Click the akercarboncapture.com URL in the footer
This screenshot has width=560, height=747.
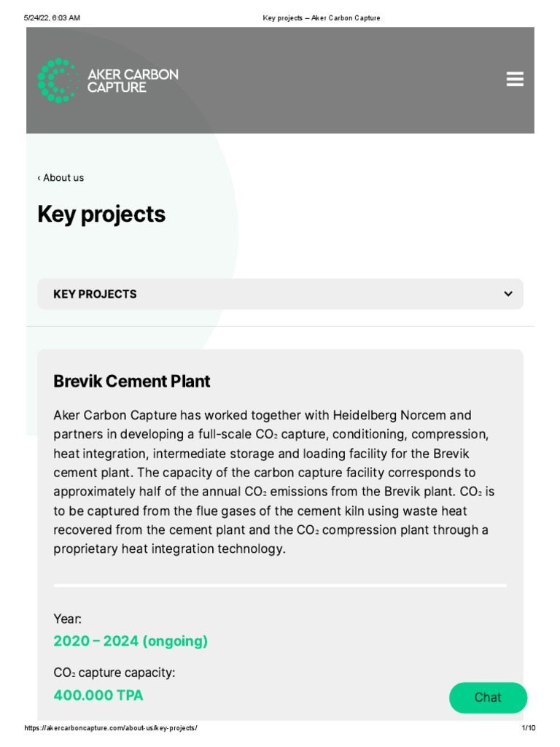click(x=111, y=728)
